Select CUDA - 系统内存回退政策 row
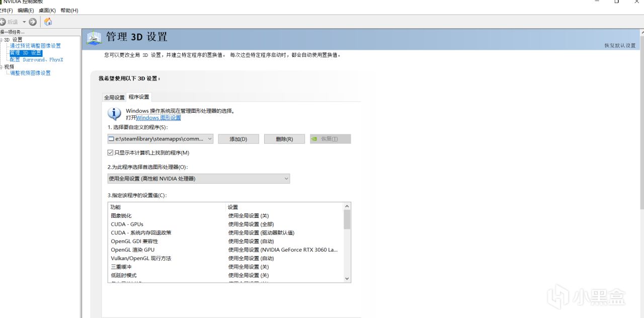 click(225, 233)
